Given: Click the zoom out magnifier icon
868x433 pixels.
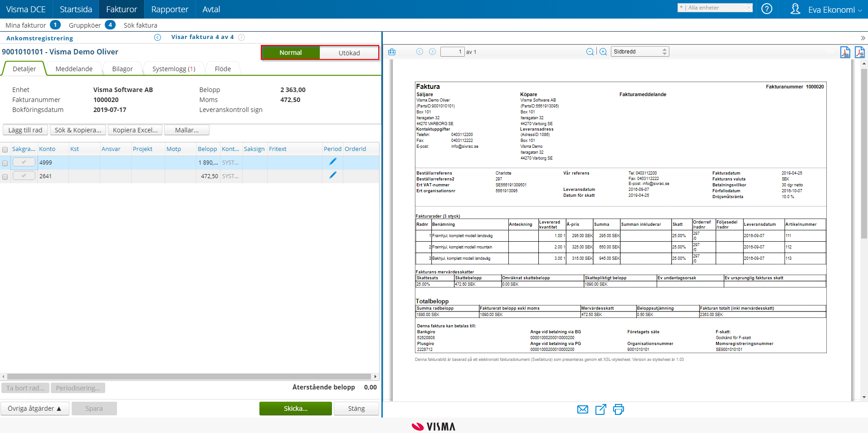Looking at the screenshot, I should 590,51.
